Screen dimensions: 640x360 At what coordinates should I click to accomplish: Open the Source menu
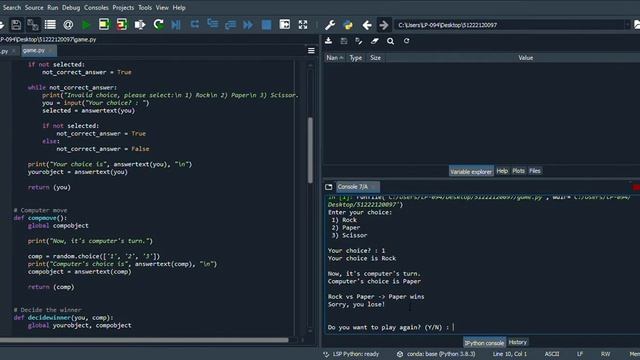34,7
